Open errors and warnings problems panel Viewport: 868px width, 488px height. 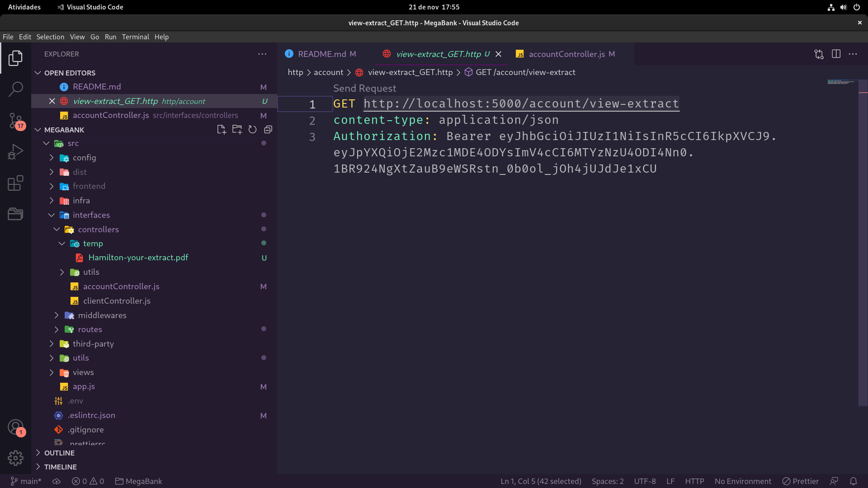[88, 481]
